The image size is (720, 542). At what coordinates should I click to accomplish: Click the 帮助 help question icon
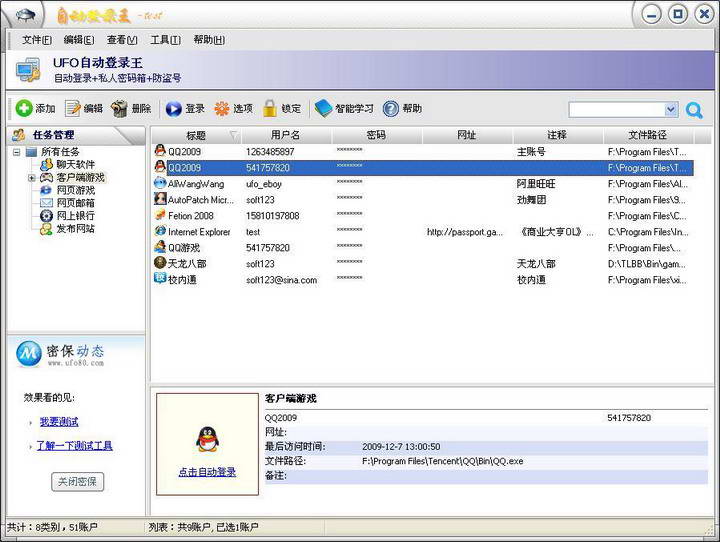(x=391, y=109)
